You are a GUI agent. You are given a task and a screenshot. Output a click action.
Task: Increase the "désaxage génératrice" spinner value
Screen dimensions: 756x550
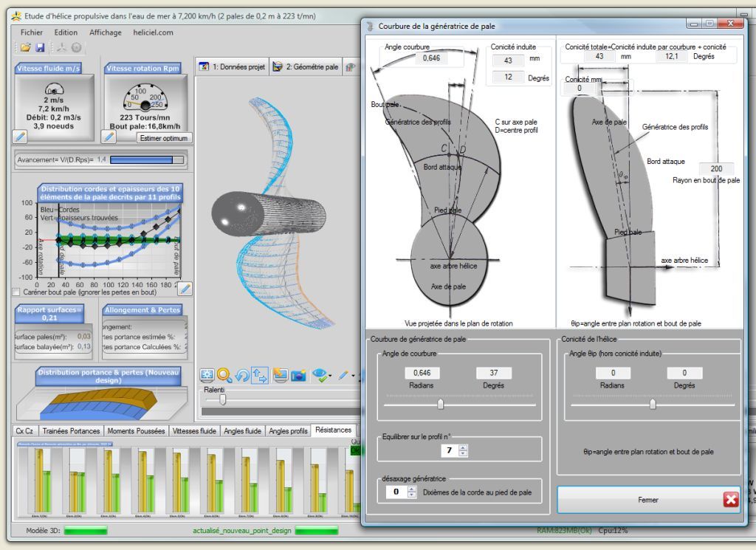click(x=412, y=488)
